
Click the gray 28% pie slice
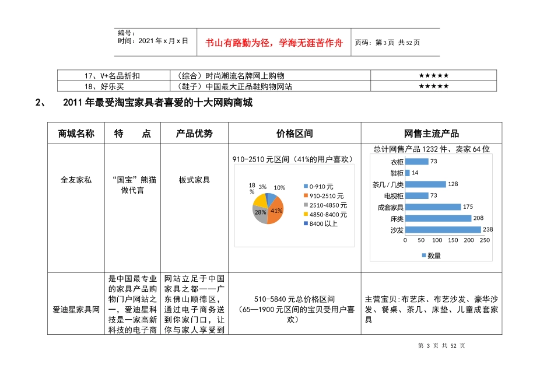[x=261, y=215]
